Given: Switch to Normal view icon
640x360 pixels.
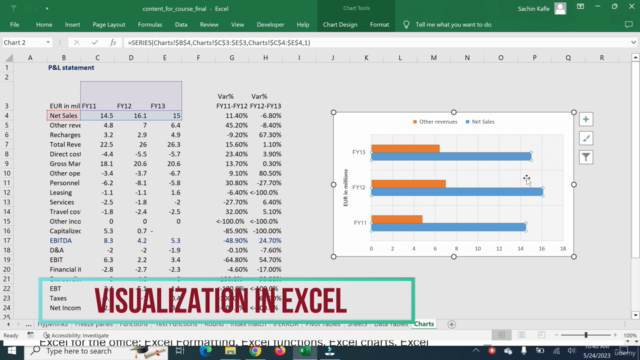Looking at the screenshot, I should click(502, 335).
